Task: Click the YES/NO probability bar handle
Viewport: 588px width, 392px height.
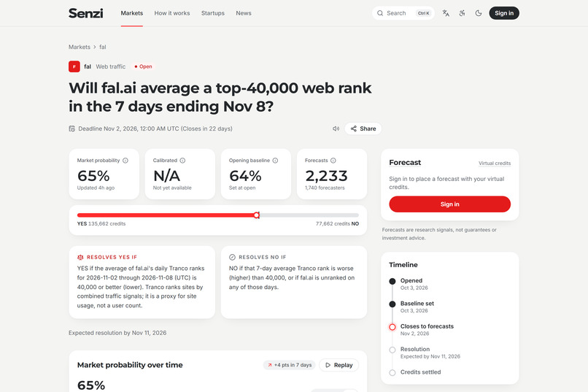Action: pos(257,215)
